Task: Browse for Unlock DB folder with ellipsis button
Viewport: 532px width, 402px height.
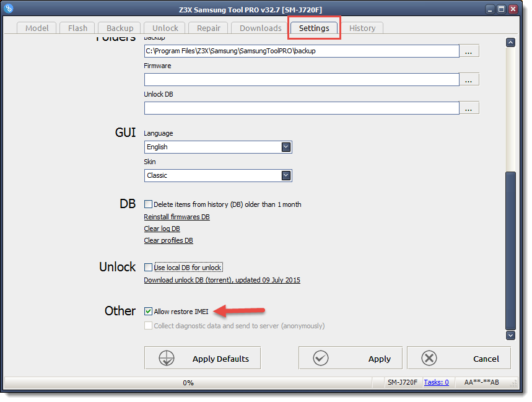Action: pyautogui.click(x=469, y=108)
